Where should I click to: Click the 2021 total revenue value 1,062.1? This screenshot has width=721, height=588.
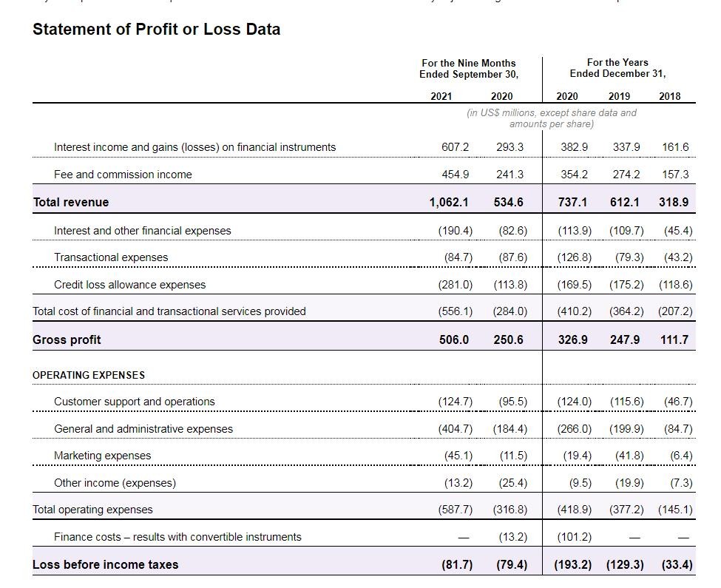(x=449, y=202)
